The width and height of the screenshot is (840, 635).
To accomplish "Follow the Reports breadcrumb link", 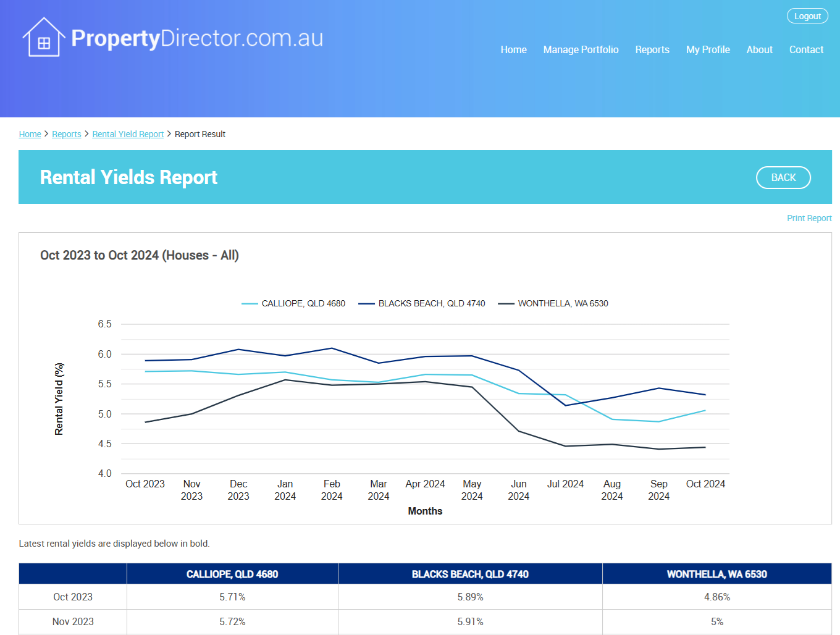I will pyautogui.click(x=66, y=134).
